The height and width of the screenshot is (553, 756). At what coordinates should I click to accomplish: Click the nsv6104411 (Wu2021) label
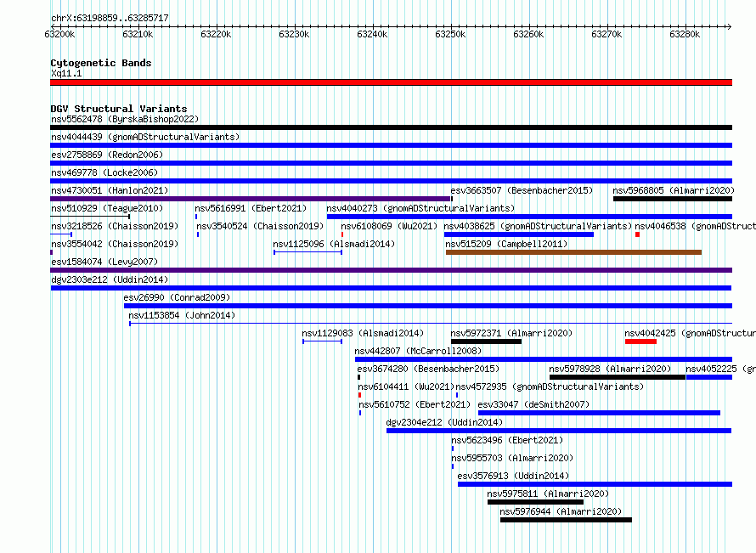click(x=406, y=387)
